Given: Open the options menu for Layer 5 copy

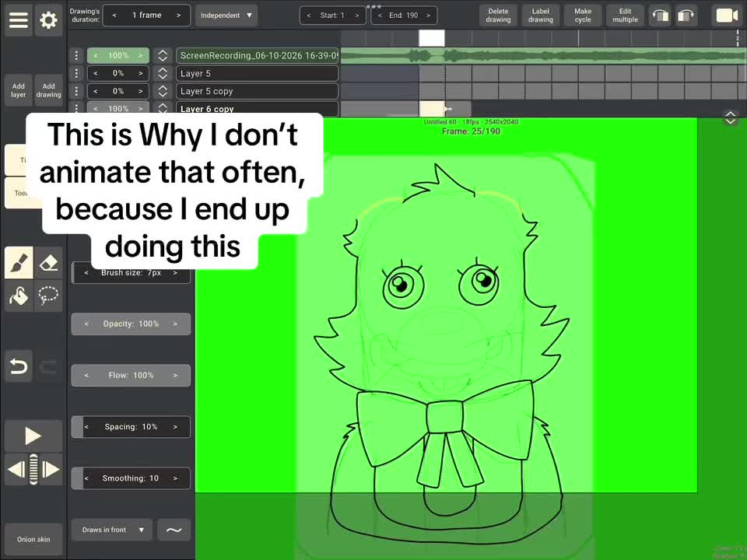Looking at the screenshot, I should tap(76, 91).
